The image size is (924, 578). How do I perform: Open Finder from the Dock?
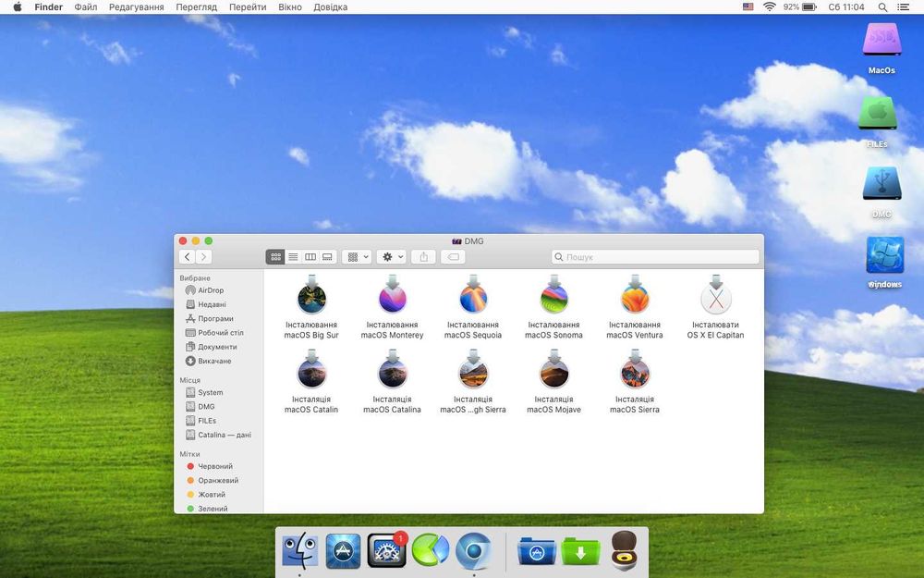tap(300, 549)
